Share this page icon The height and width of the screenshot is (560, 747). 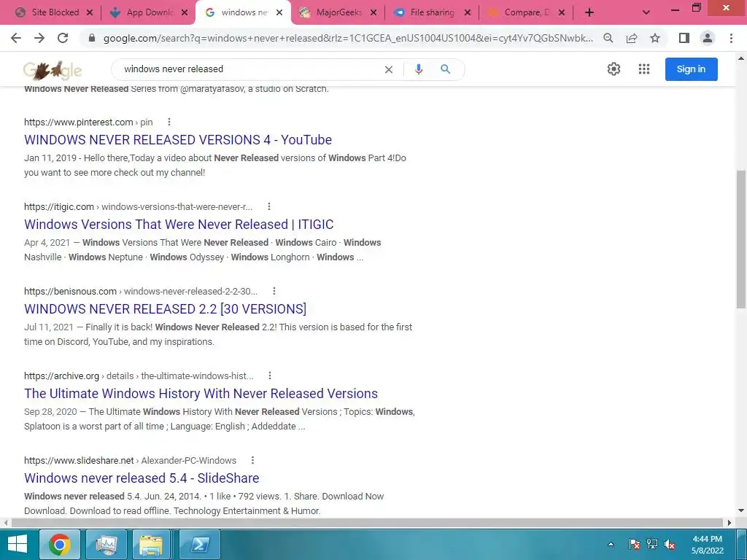click(632, 38)
